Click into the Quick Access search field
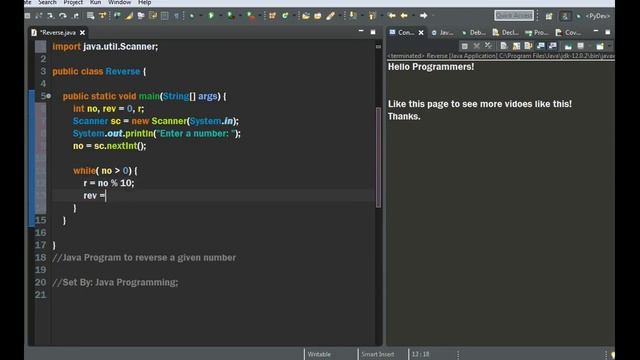The width and height of the screenshot is (640, 360). [514, 16]
